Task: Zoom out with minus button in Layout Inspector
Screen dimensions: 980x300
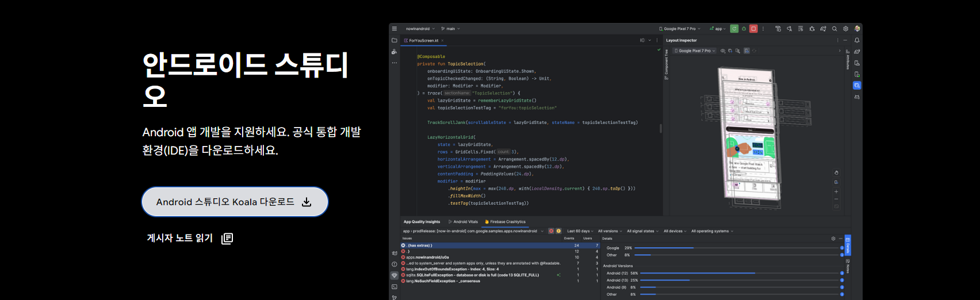Action: (836, 199)
